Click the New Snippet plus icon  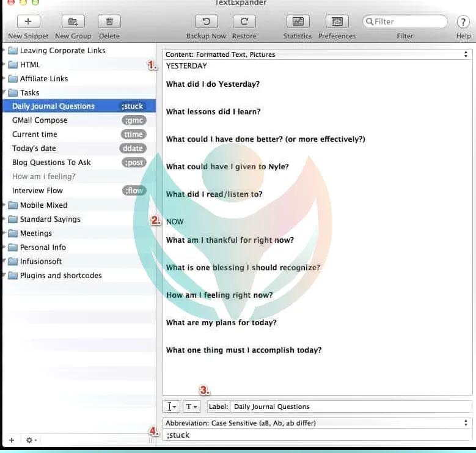(27, 22)
